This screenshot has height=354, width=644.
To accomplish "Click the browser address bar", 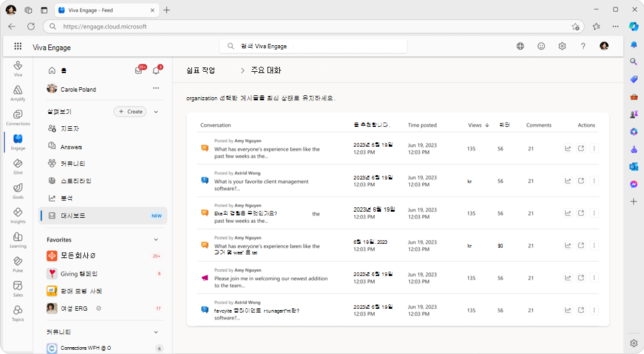I will (x=312, y=26).
